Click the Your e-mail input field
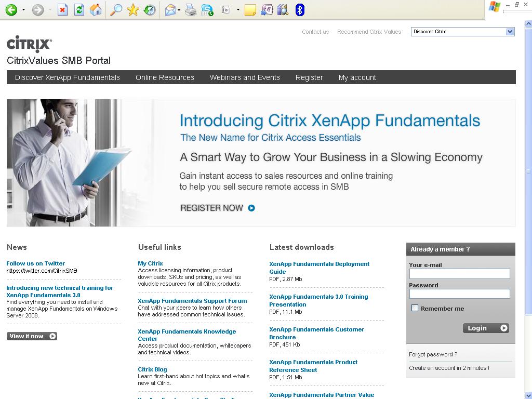The width and height of the screenshot is (532, 399). 459,274
